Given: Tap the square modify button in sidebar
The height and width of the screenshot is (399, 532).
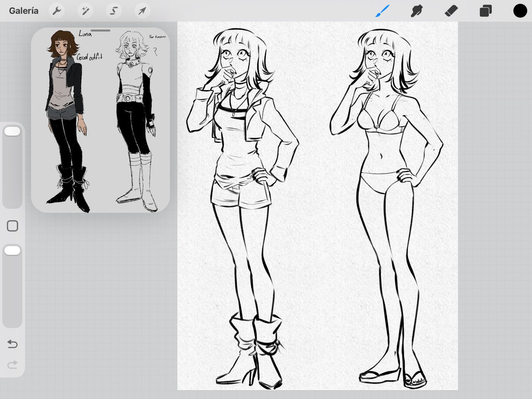Looking at the screenshot, I should pyautogui.click(x=12, y=226).
